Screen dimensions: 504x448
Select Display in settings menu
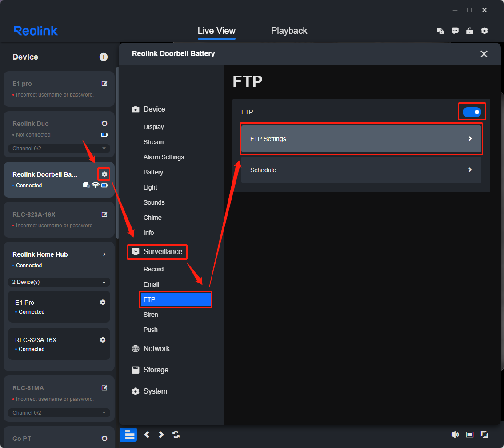click(x=154, y=127)
